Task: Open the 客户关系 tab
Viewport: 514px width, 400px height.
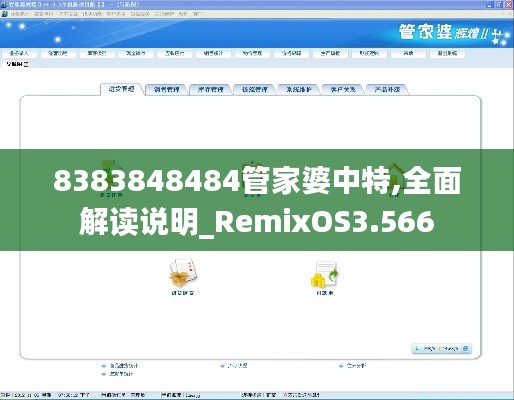Action: pos(343,89)
